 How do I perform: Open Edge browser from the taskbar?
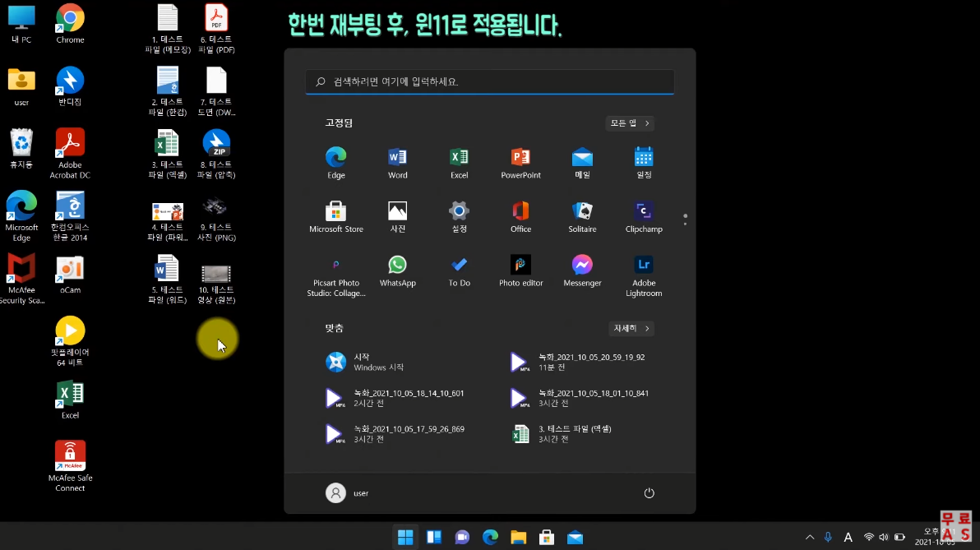click(490, 537)
